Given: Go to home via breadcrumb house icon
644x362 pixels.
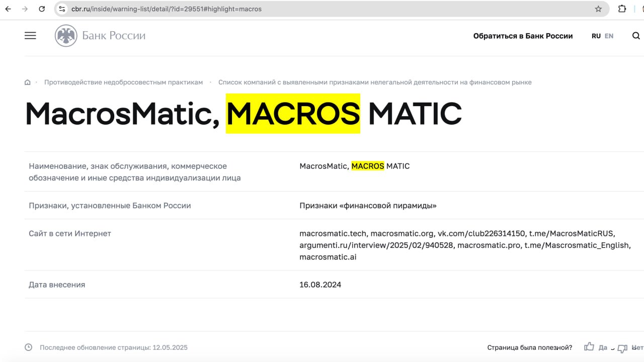Looking at the screenshot, I should (x=28, y=82).
